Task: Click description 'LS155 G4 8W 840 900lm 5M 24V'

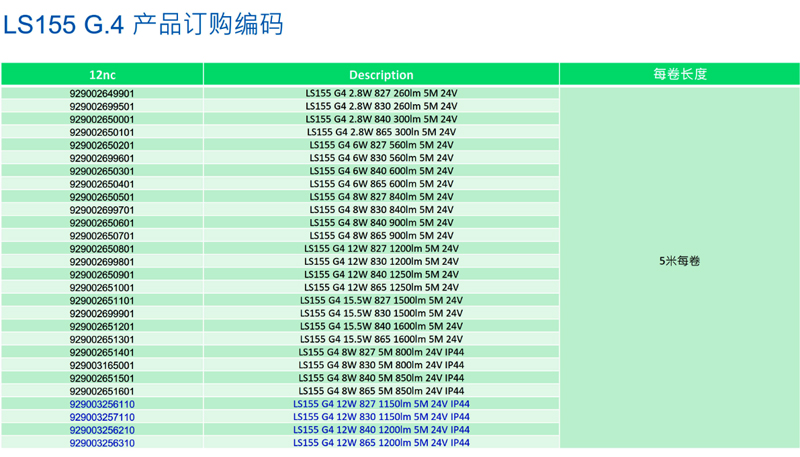Action: [x=381, y=223]
